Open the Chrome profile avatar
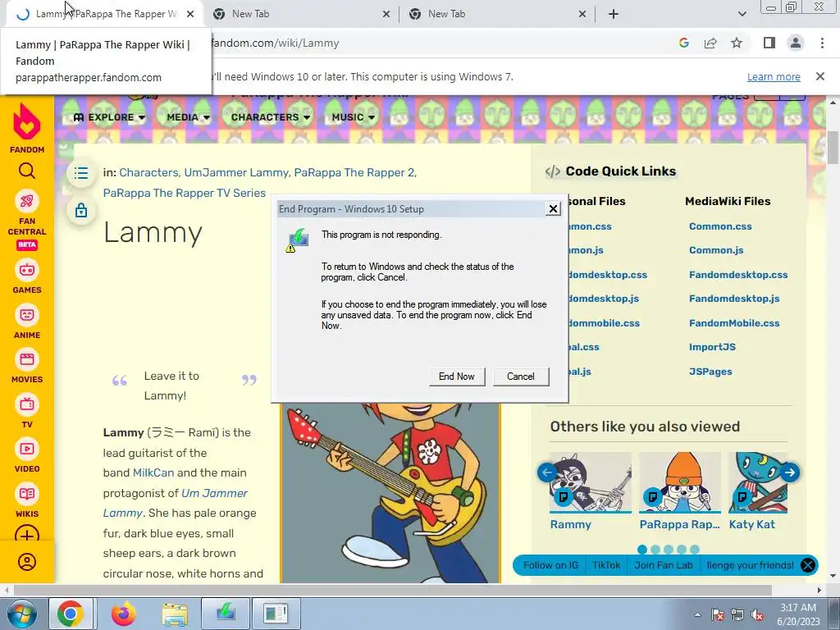Image resolution: width=840 pixels, height=630 pixels. [796, 43]
